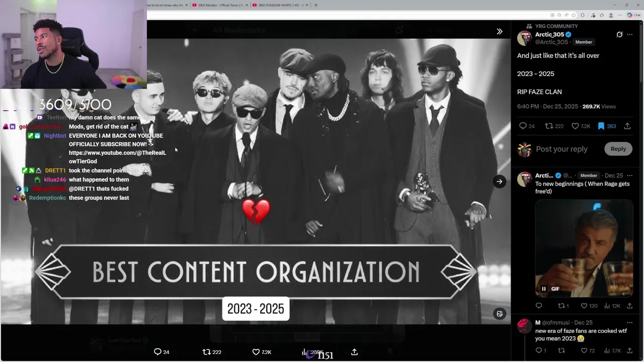644x362 pixels.
Task: Collapse the tweet sidebar with double-chevron icon
Action: tap(499, 31)
